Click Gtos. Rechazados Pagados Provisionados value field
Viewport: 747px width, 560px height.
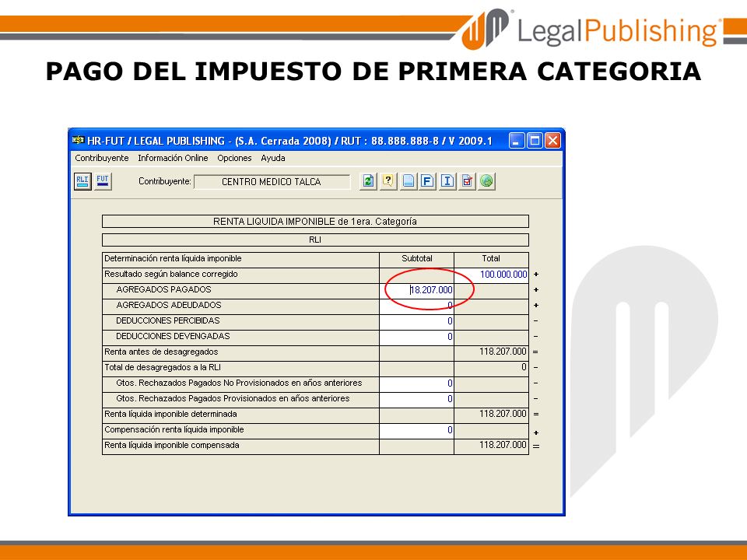[416, 399]
